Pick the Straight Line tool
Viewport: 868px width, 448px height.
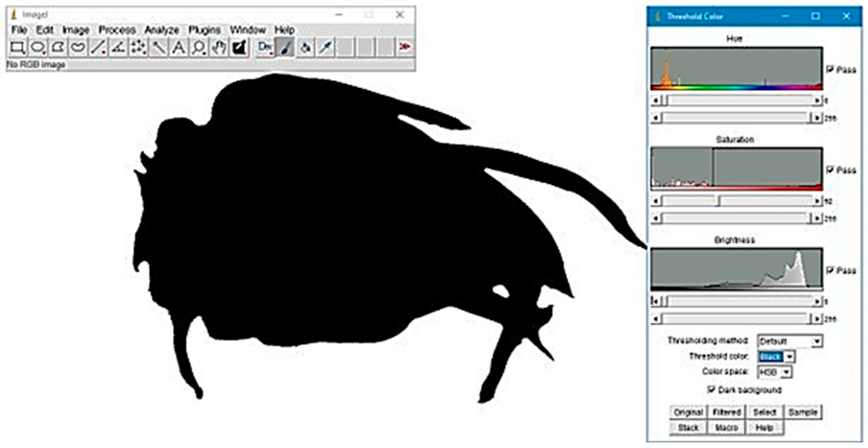98,47
